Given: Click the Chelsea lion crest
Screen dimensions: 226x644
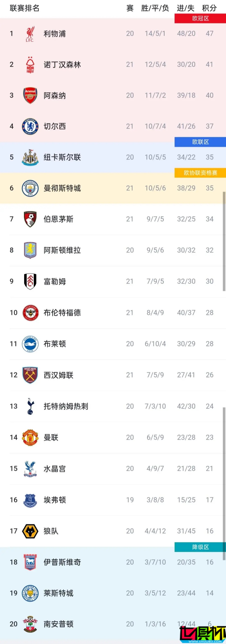Looking at the screenshot, I should (x=30, y=126).
